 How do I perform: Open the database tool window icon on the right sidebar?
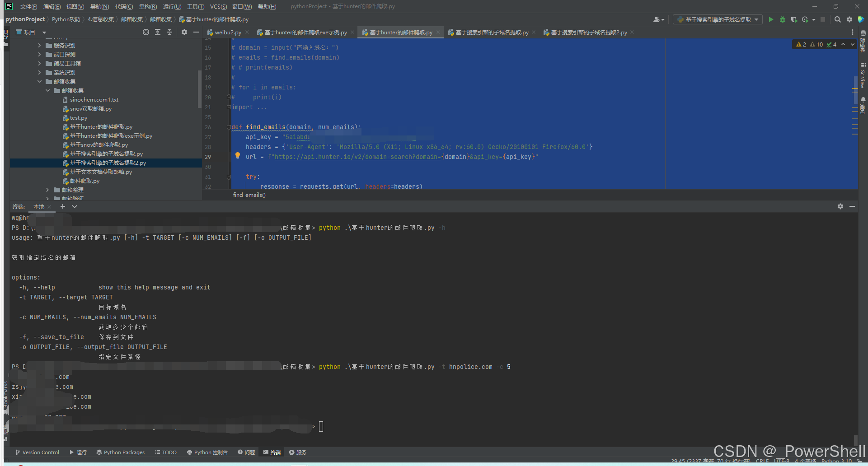point(863,42)
